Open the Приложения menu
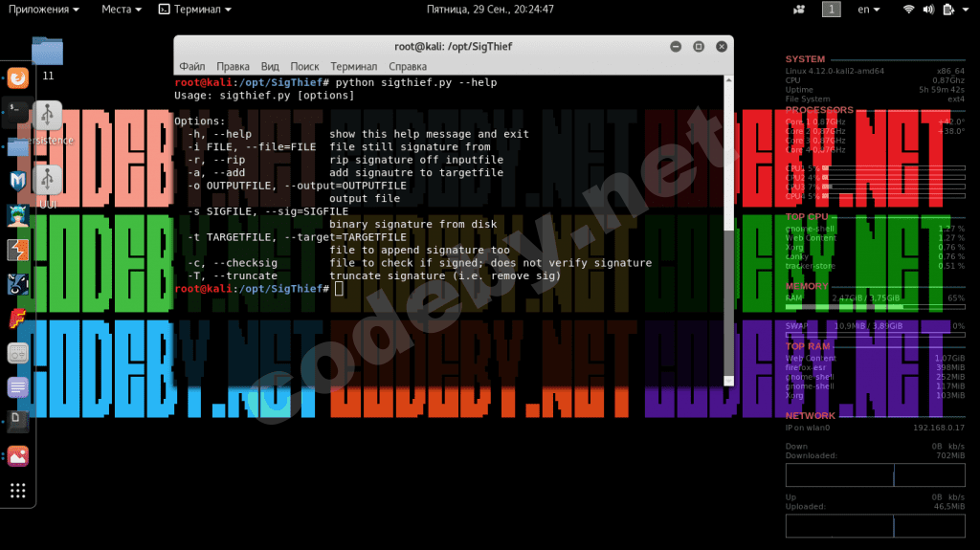 click(x=44, y=10)
